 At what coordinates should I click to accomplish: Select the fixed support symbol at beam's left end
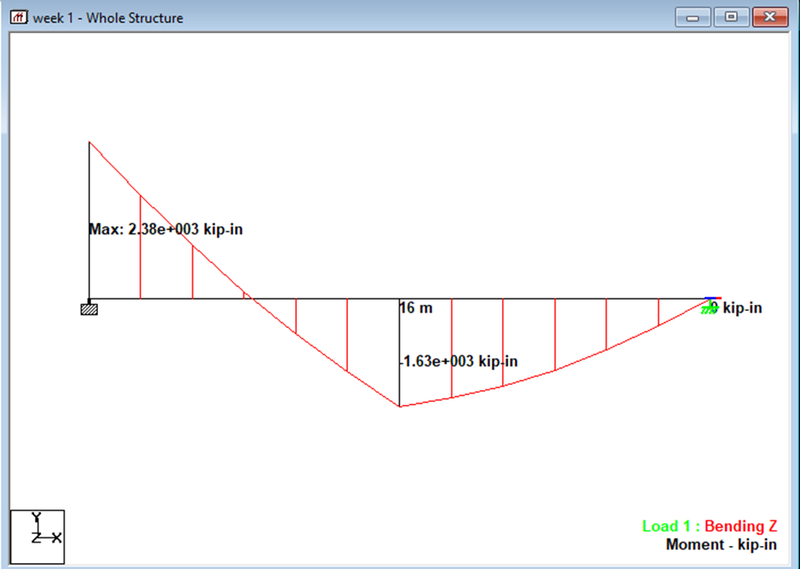[x=89, y=308]
